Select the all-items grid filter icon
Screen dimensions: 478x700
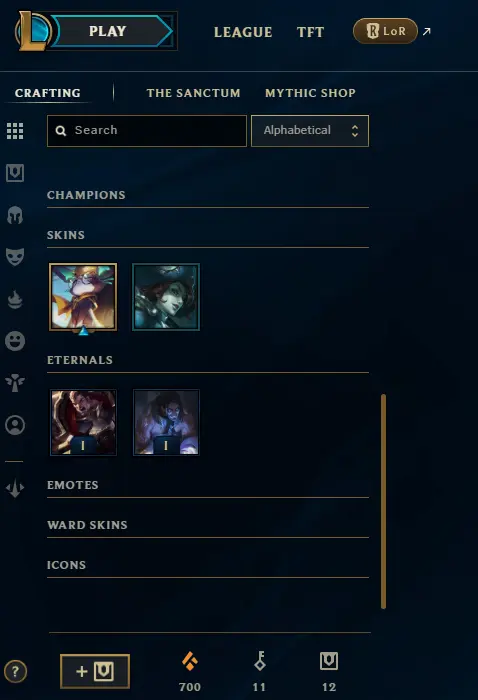15,131
